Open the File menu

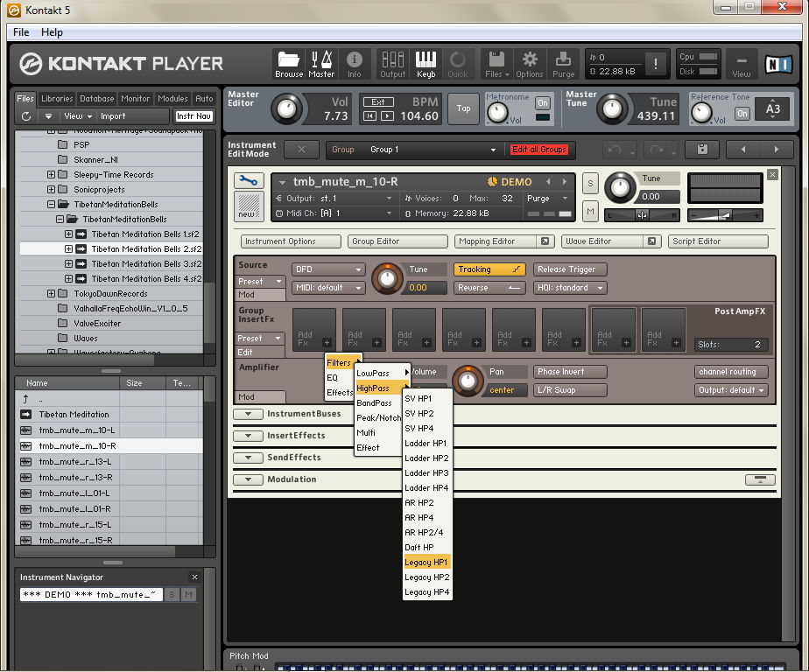click(21, 32)
